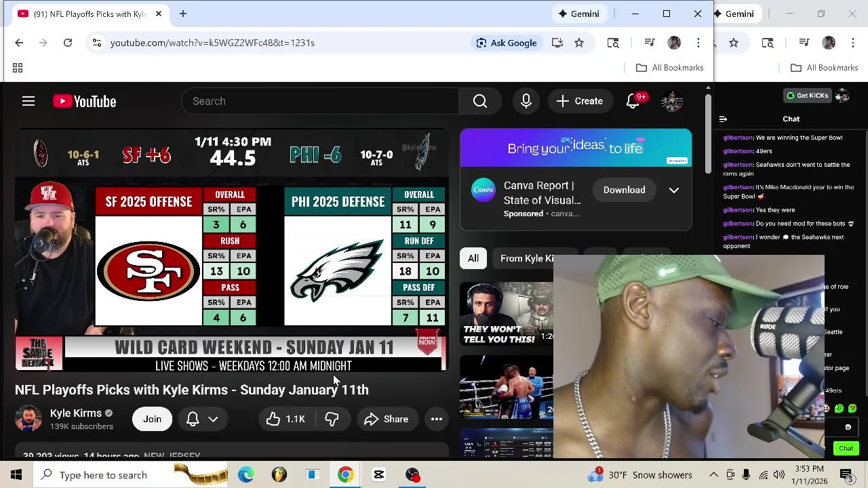Open CapCut from taskbar

pos(379,474)
